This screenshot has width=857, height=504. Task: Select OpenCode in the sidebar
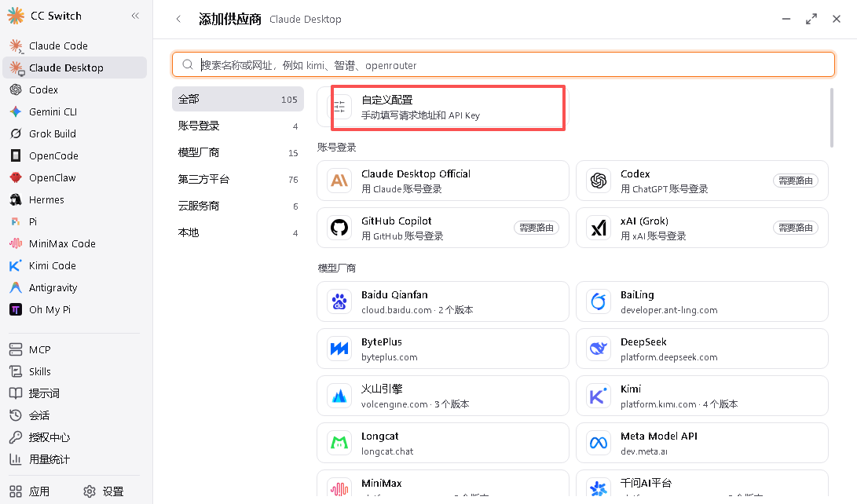(75, 155)
